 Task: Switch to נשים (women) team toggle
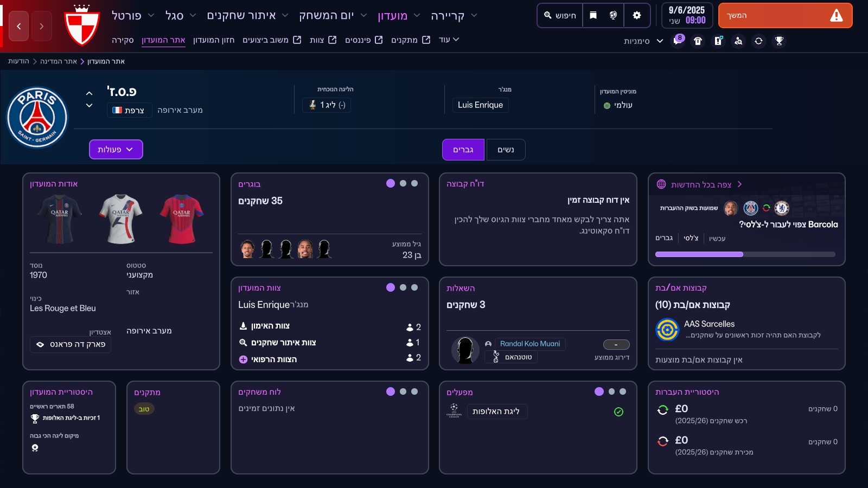click(506, 150)
